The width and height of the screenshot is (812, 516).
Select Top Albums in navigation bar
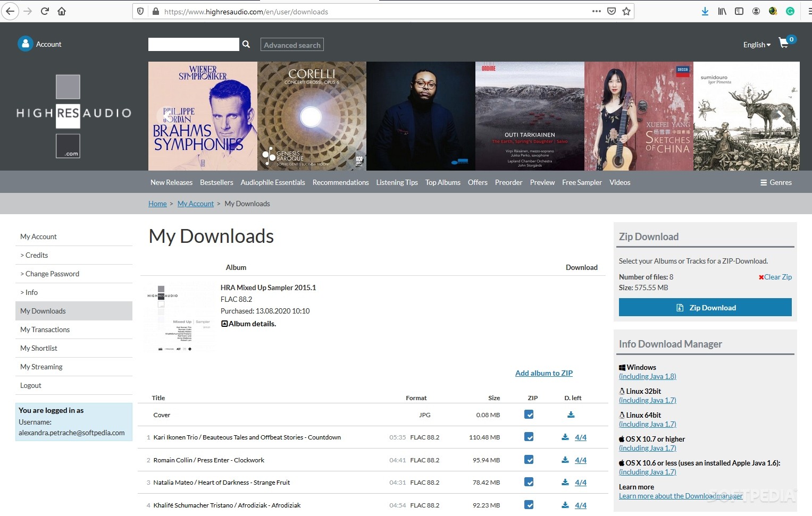[443, 182]
